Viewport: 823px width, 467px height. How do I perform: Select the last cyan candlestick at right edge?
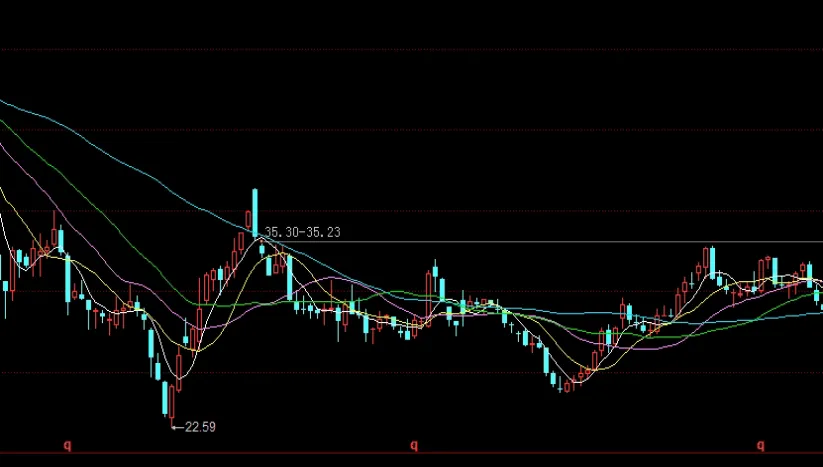817,295
